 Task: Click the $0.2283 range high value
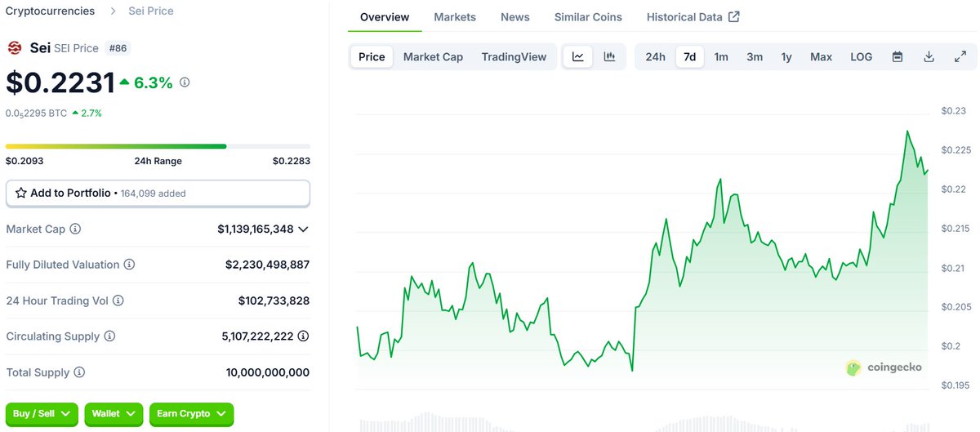[x=292, y=161]
